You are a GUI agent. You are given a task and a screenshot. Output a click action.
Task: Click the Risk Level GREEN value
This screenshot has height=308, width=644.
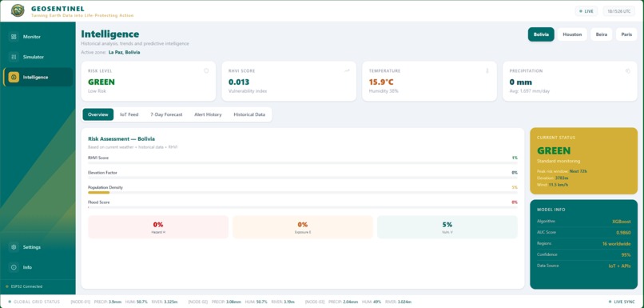pyautogui.click(x=101, y=82)
